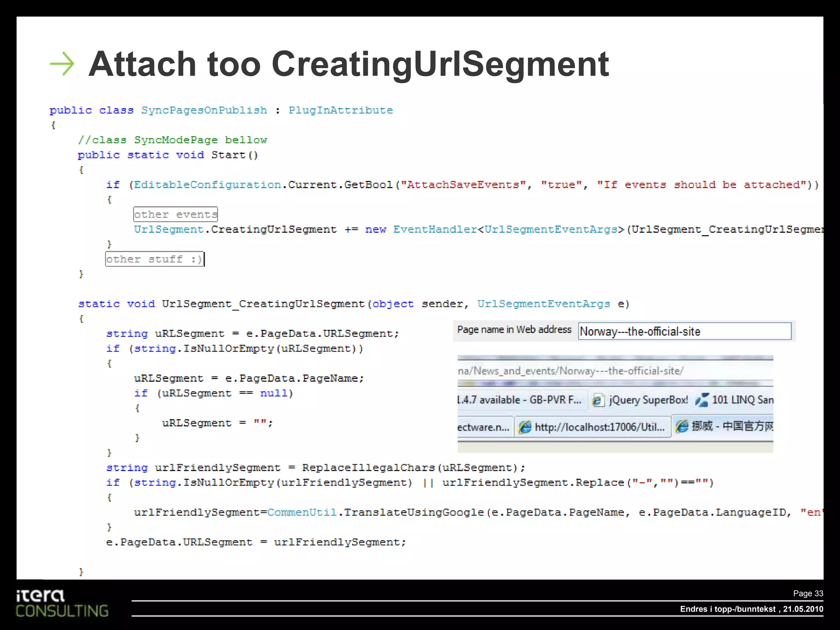Switch to the ectware.n... browser tab
The image size is (840, 630).
[484, 427]
